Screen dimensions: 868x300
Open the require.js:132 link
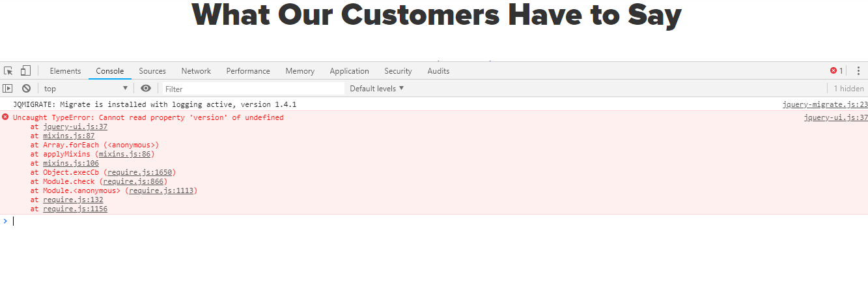point(73,200)
